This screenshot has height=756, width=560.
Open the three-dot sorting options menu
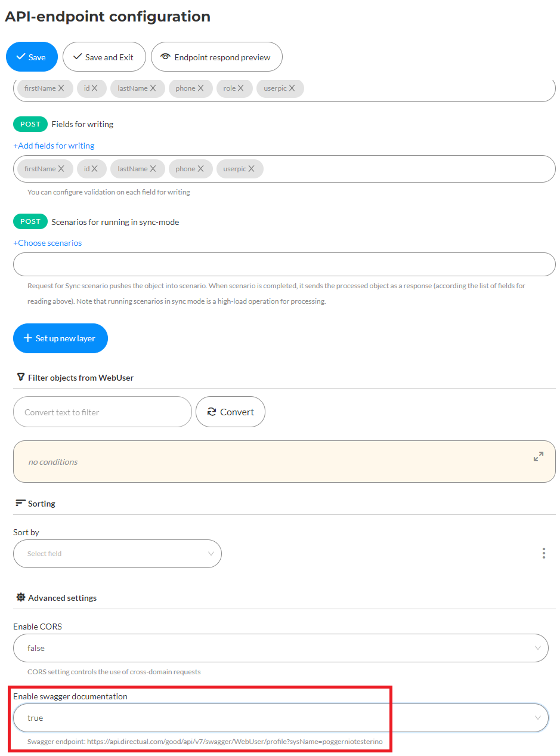(x=544, y=554)
